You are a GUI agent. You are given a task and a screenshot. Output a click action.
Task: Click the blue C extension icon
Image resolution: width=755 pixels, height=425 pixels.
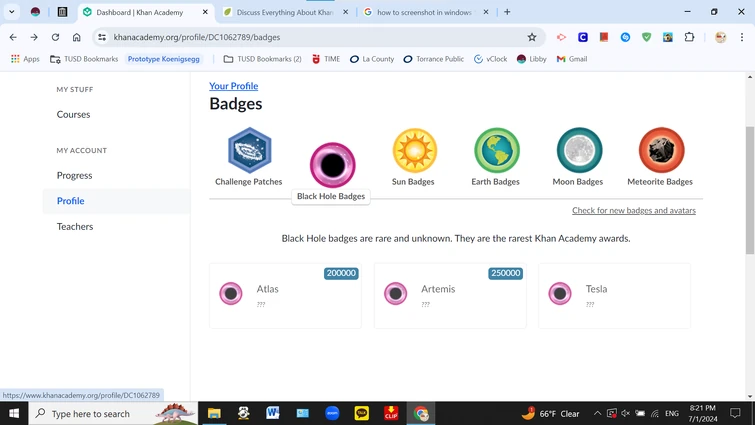[x=583, y=37]
